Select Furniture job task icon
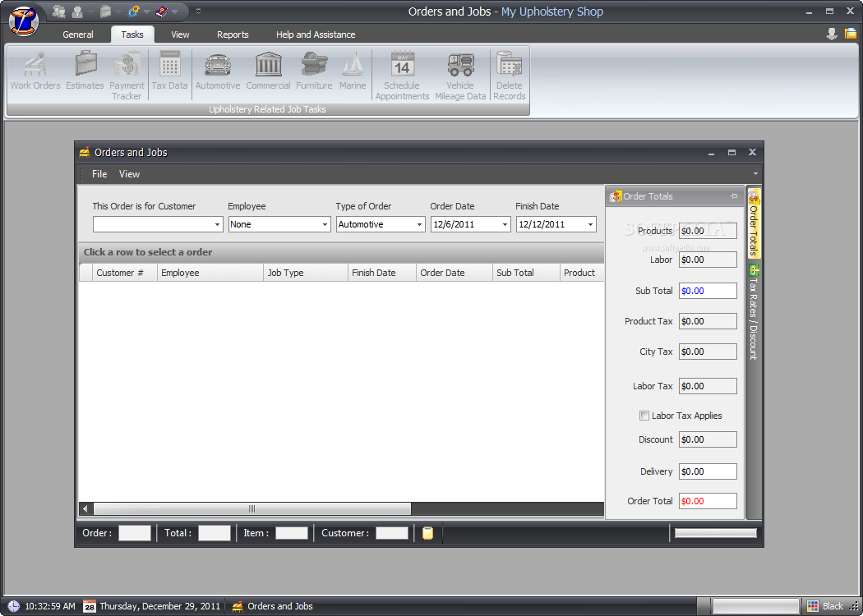The height and width of the screenshot is (616, 863). click(x=314, y=71)
